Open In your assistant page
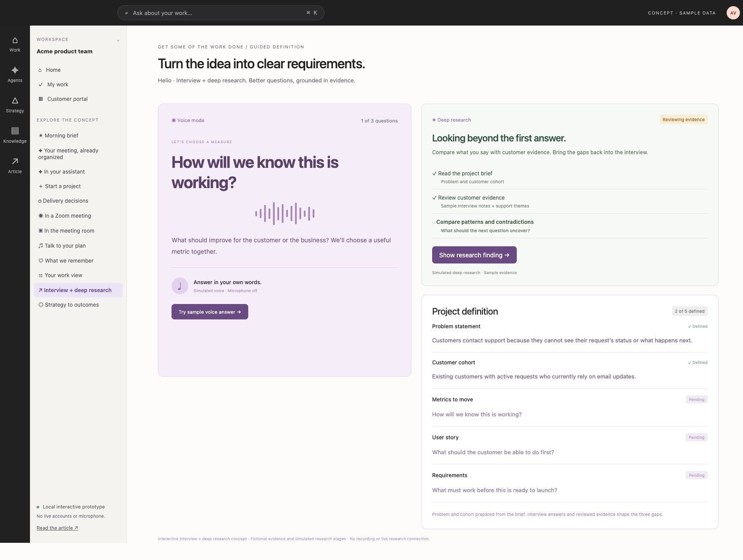The image size is (743, 560). pyautogui.click(x=78, y=172)
